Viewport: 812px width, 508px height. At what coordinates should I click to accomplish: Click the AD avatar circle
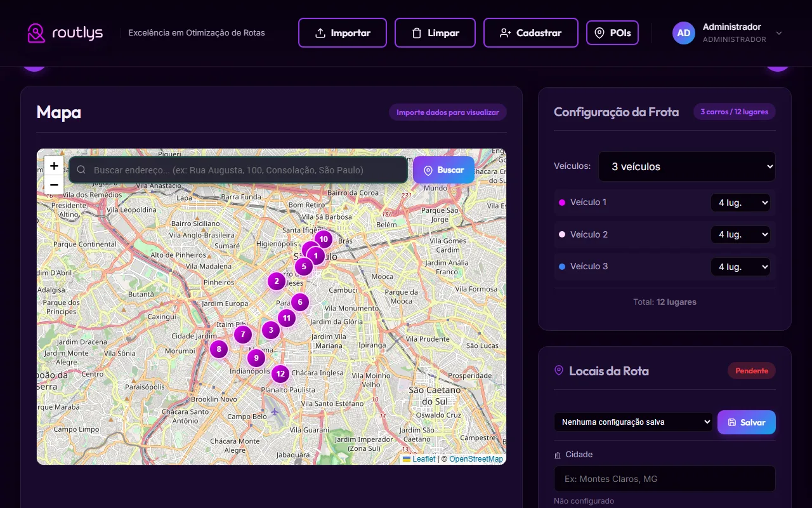(684, 33)
